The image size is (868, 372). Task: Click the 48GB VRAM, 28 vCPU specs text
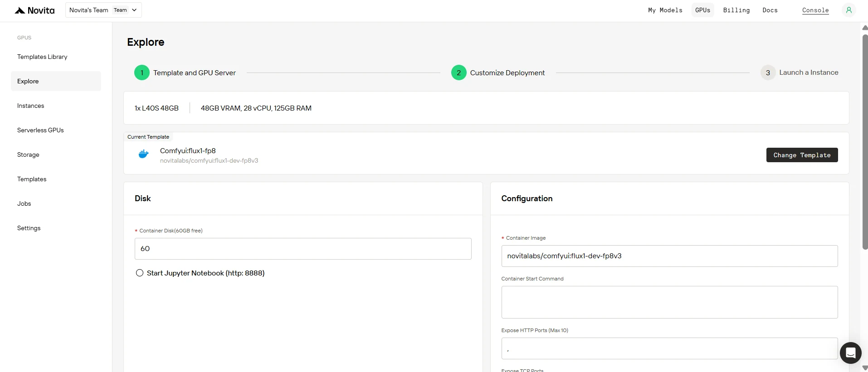pos(256,108)
